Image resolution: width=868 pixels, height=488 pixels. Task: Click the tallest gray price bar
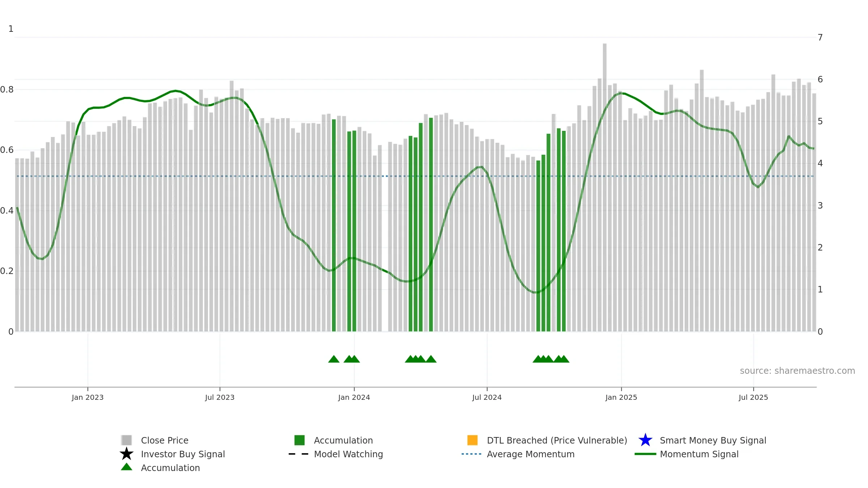click(x=605, y=187)
